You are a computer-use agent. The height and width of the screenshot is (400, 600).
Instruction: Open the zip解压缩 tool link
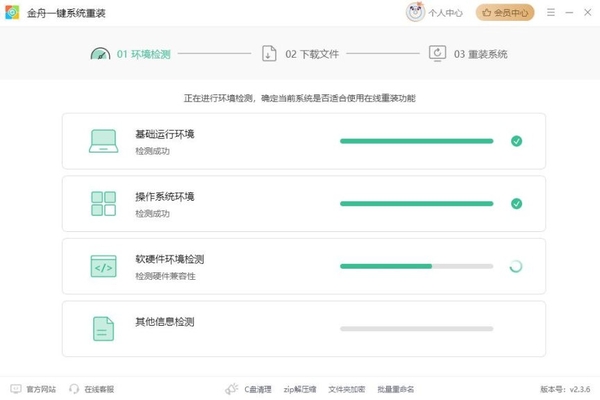tap(300, 389)
